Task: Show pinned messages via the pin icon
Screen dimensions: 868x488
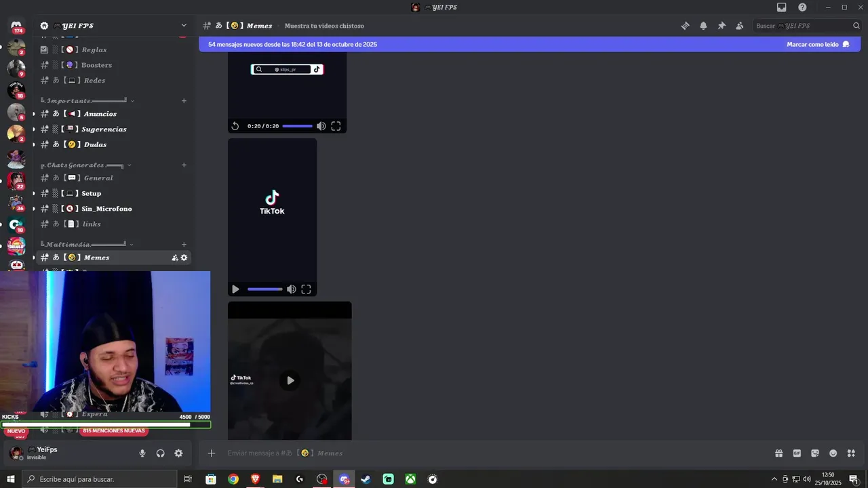Action: click(x=722, y=26)
